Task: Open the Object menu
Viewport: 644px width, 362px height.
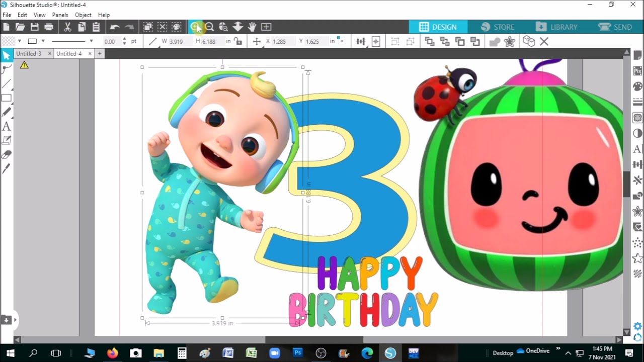Action: (x=83, y=15)
